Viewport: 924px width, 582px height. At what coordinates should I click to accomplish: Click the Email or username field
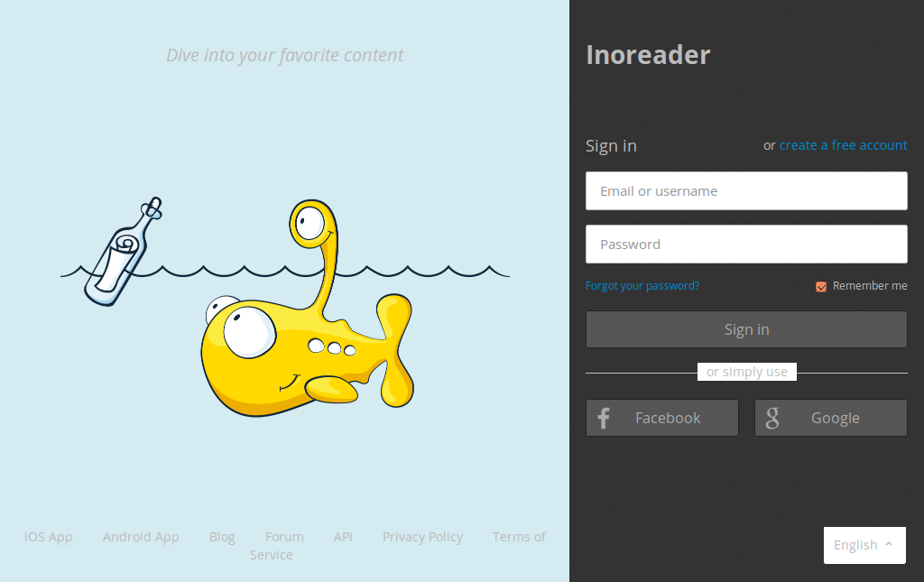pyautogui.click(x=746, y=190)
